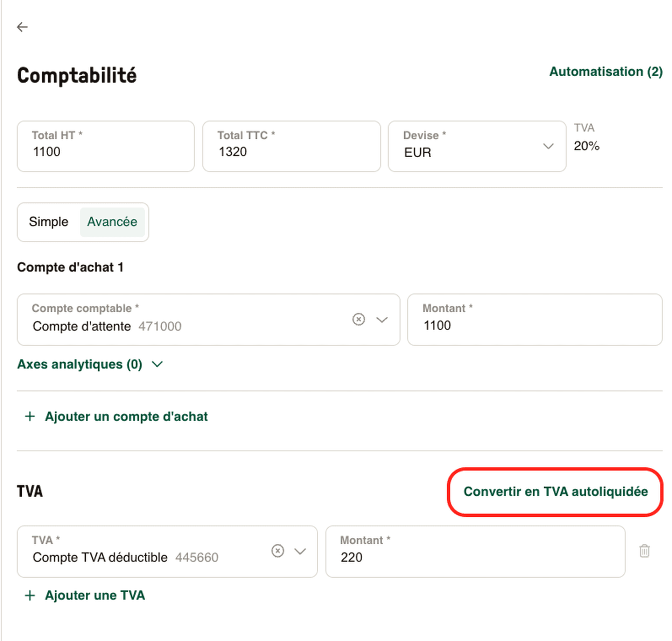Clear the Compte comptable selection
Image resolution: width=672 pixels, height=641 pixels.
(x=358, y=319)
